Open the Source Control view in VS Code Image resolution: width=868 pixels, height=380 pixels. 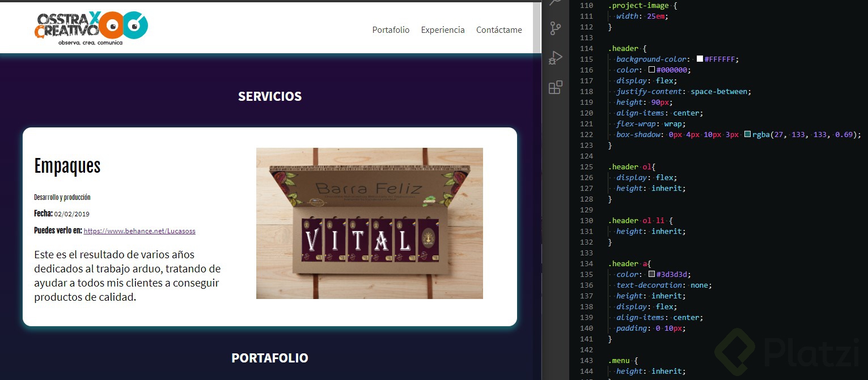click(x=556, y=28)
